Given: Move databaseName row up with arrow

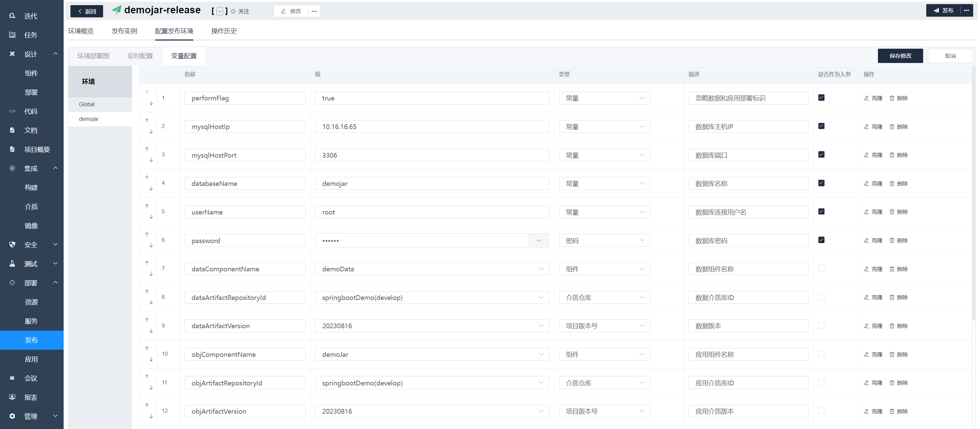Looking at the screenshot, I should pos(147,177).
